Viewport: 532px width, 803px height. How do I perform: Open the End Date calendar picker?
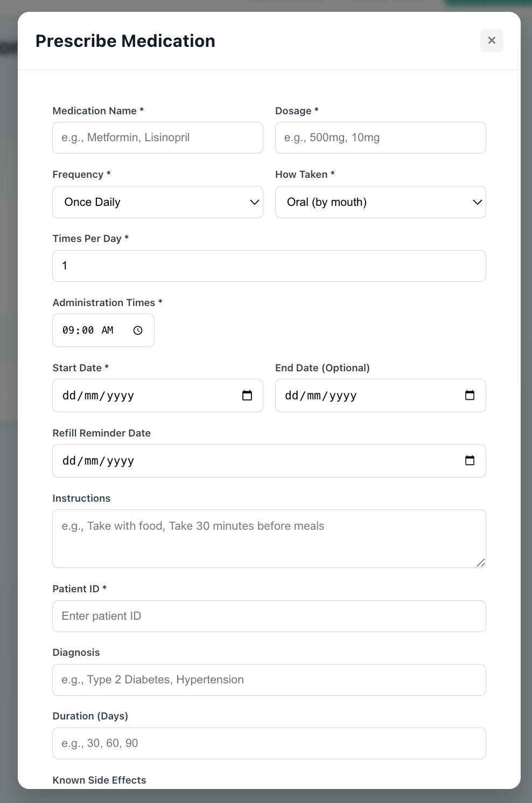click(x=470, y=395)
